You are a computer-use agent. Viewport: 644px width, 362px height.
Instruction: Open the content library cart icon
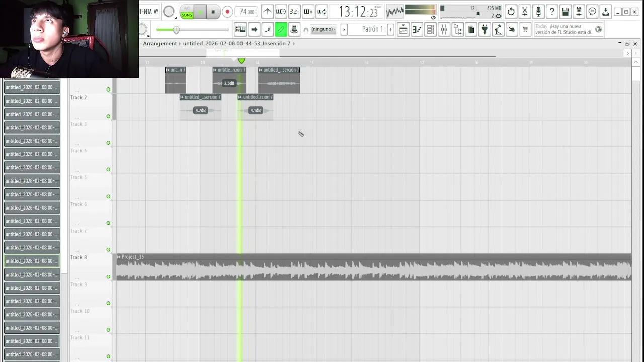point(525,30)
